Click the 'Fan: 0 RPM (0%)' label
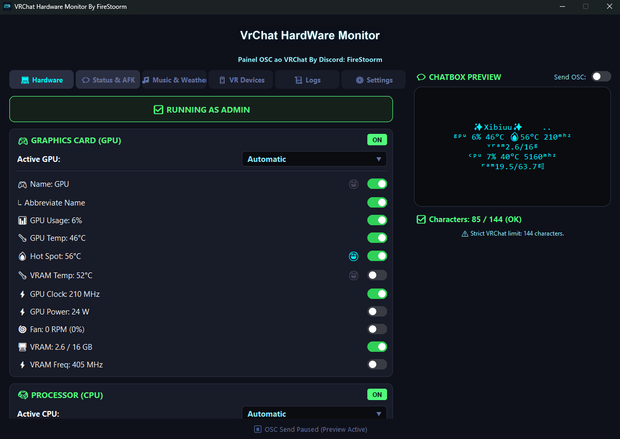Viewport: 620px width, 439px height. (57, 329)
